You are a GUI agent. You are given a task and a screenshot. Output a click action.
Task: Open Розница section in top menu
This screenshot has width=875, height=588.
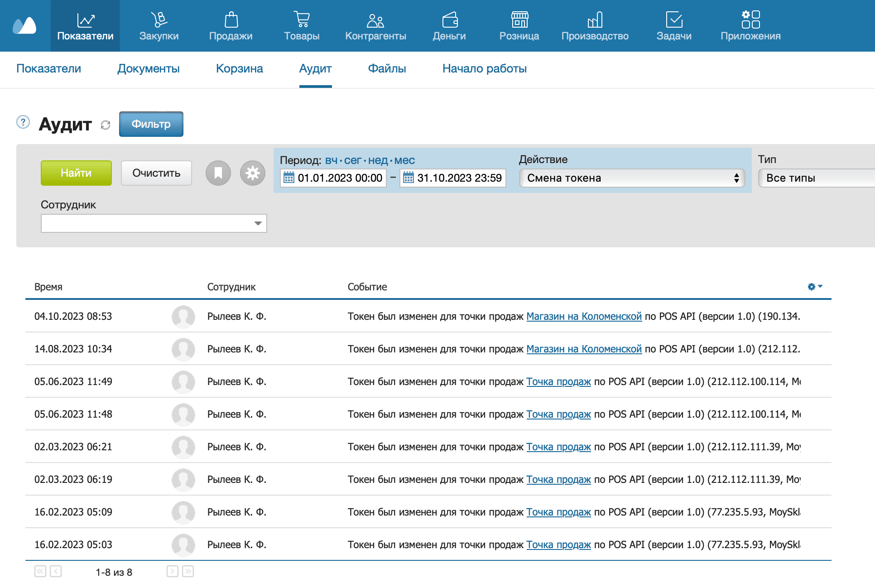coord(519,26)
